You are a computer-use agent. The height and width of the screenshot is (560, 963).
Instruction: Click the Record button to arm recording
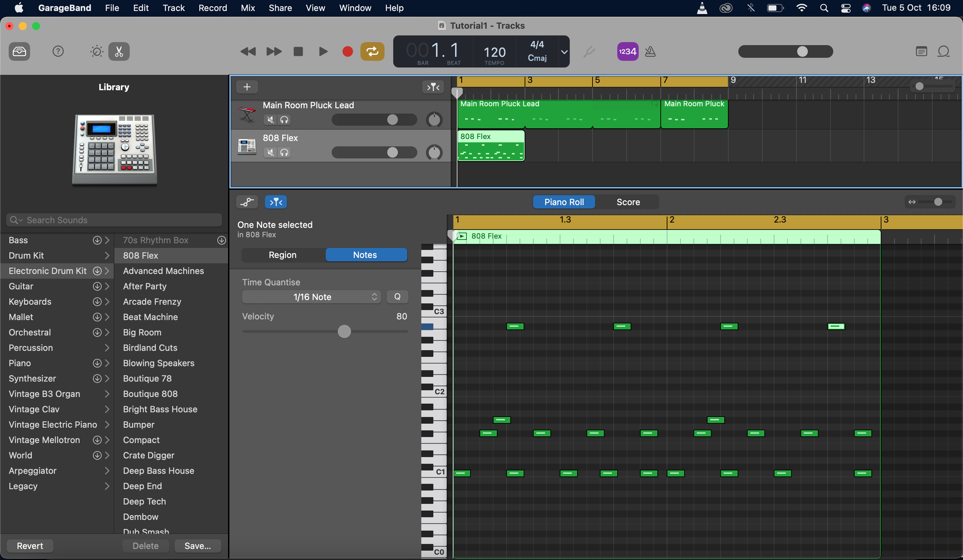pos(347,51)
